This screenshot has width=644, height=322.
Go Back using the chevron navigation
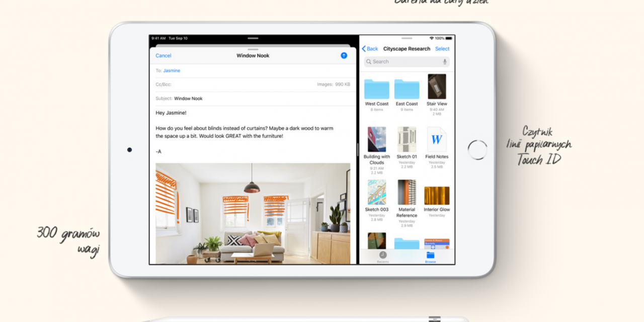[370, 48]
